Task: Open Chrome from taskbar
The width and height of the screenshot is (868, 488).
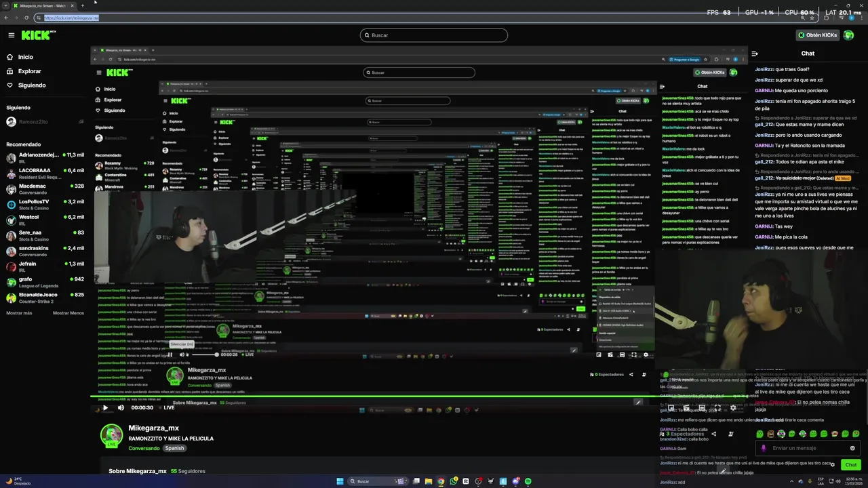Action: (x=441, y=481)
